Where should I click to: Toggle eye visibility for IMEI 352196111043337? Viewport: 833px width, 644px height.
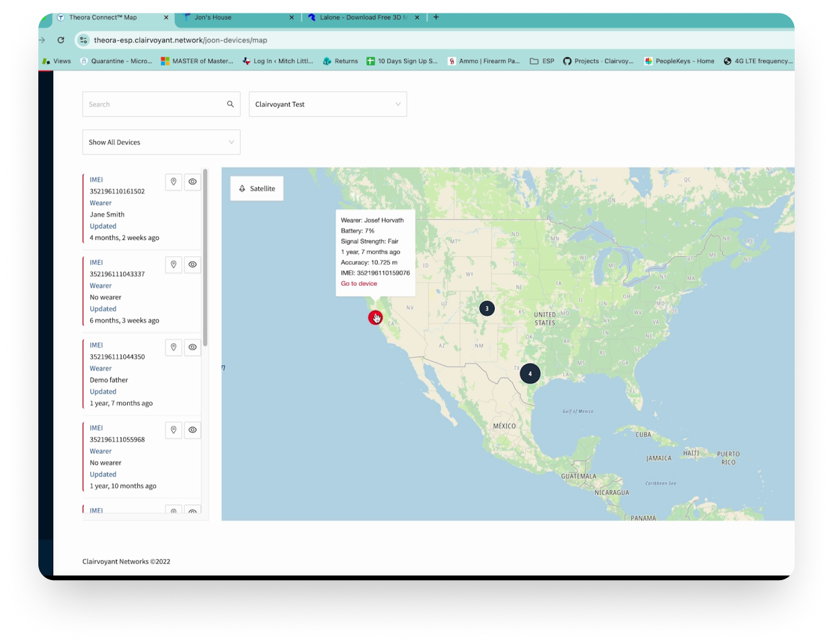pyautogui.click(x=192, y=265)
